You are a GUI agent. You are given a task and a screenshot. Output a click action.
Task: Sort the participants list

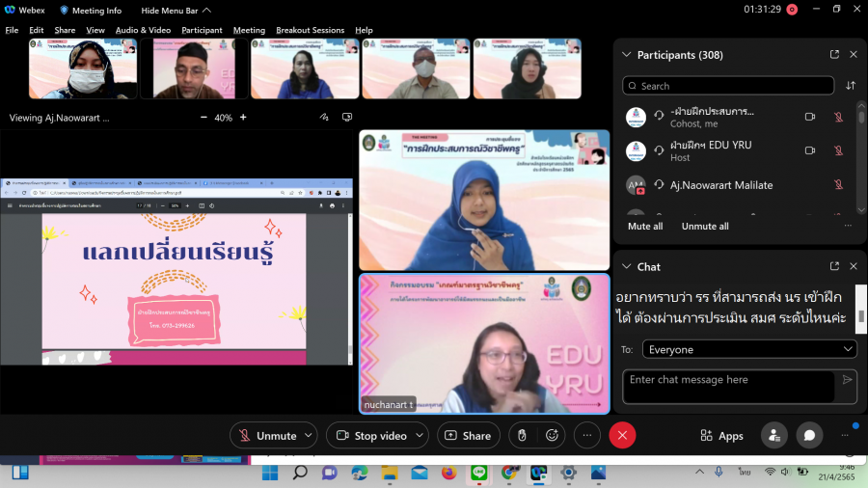[x=851, y=86]
